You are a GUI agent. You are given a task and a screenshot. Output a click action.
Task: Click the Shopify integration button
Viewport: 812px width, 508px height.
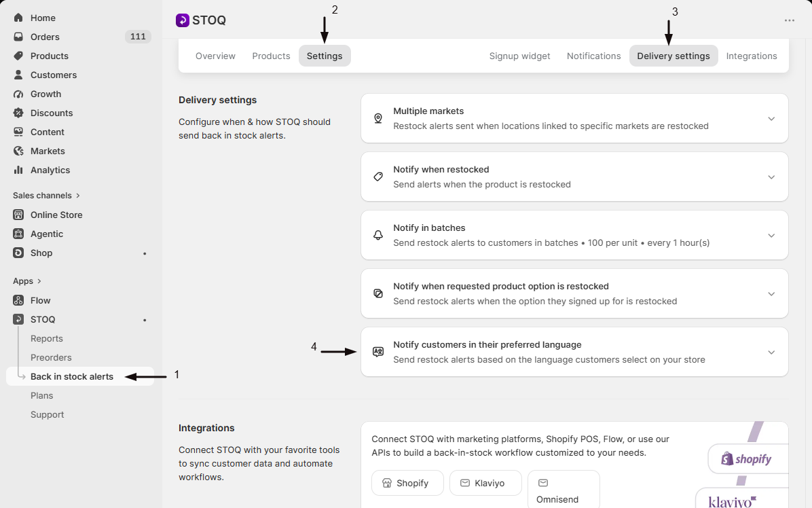click(407, 483)
